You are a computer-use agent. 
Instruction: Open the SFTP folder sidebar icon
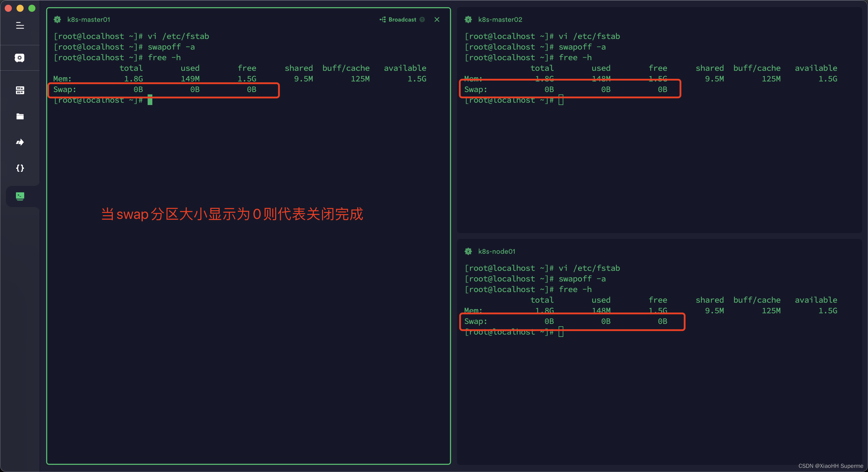(20, 117)
